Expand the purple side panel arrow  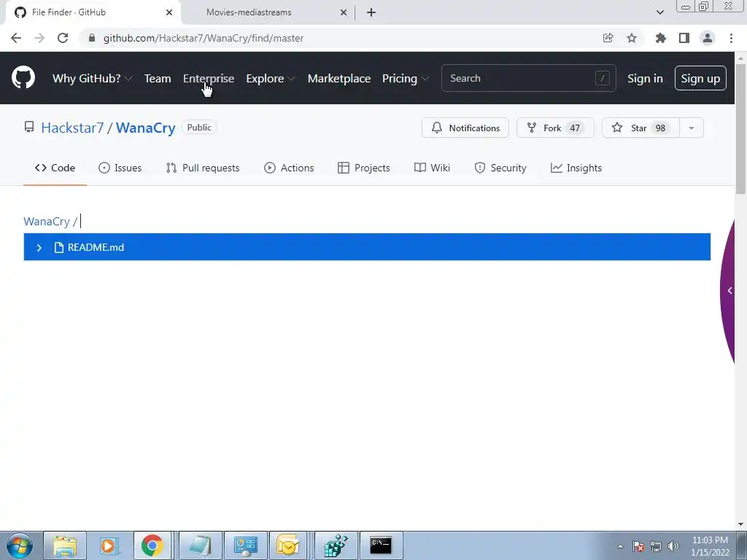coord(729,290)
